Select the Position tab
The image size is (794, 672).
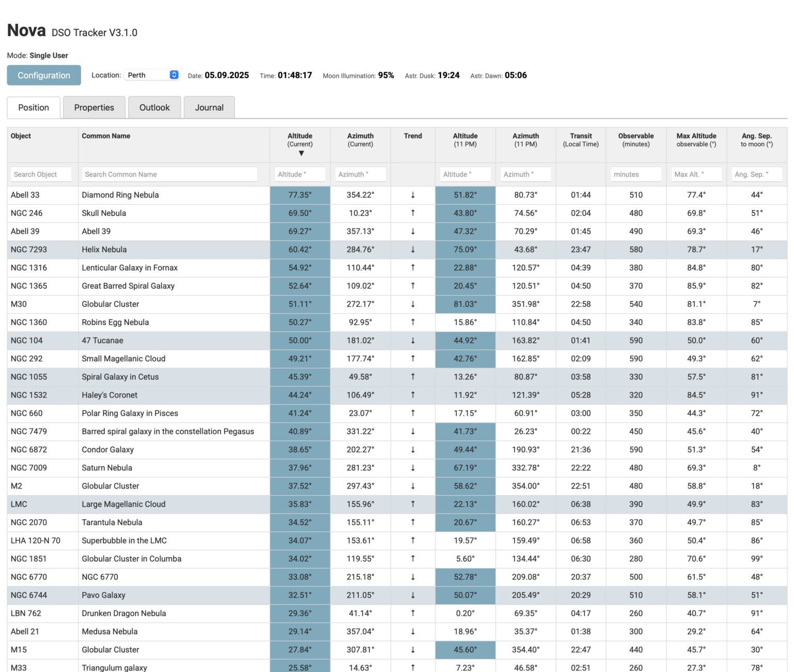(33, 108)
